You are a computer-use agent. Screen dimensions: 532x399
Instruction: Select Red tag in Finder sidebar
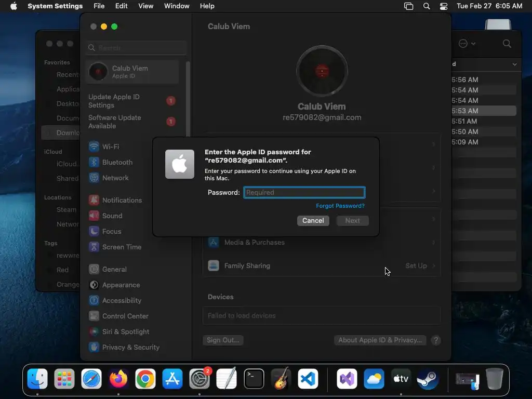(61, 270)
